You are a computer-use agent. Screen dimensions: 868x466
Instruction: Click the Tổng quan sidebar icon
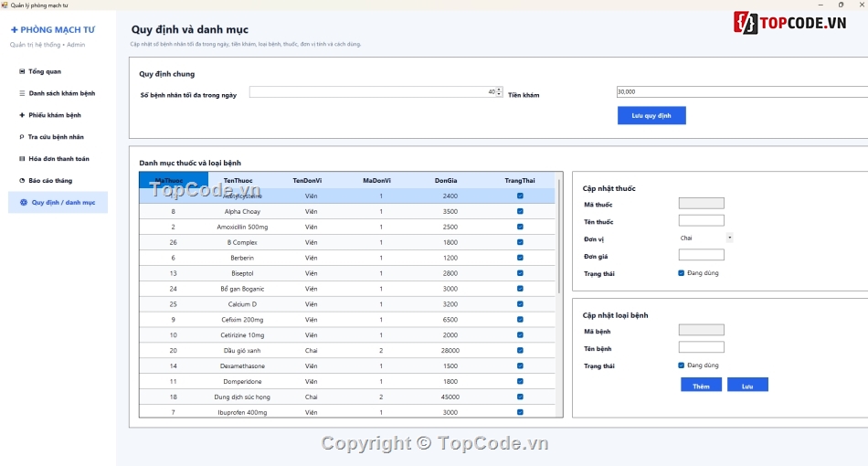(22, 71)
